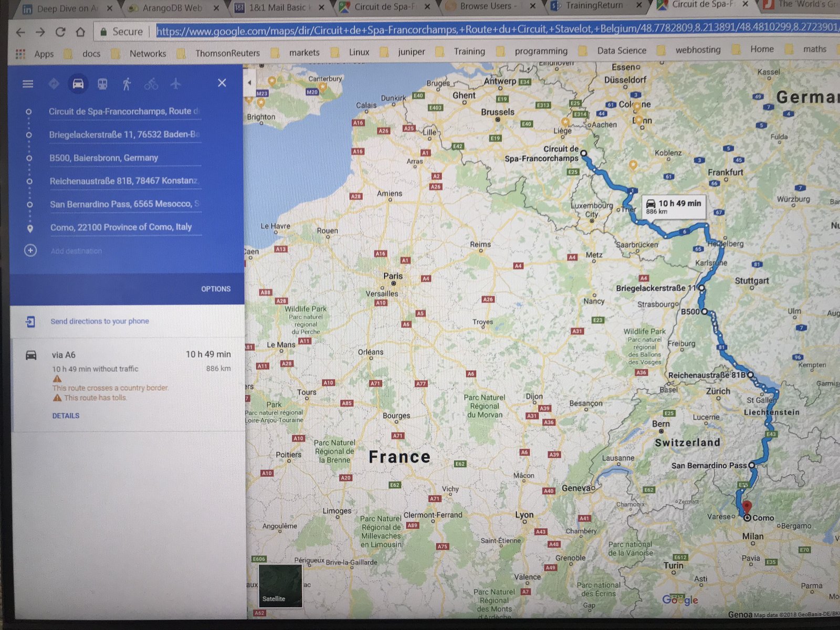The height and width of the screenshot is (630, 840).
Task: Edit the Como, 22100 destination field
Action: tap(121, 227)
